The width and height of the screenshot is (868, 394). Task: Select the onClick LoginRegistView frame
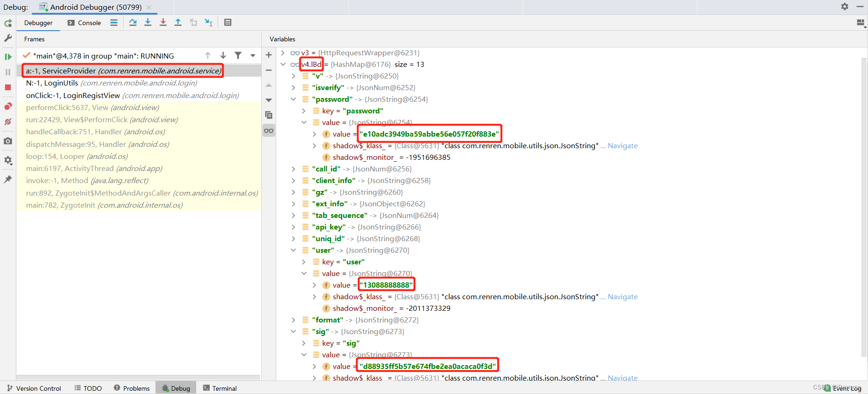tap(139, 95)
